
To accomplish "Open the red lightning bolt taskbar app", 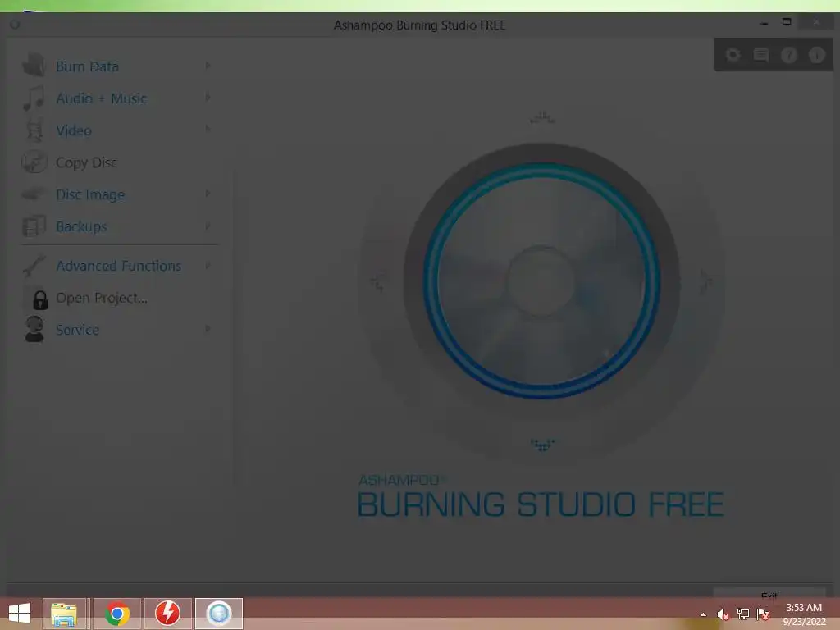I will 167,614.
